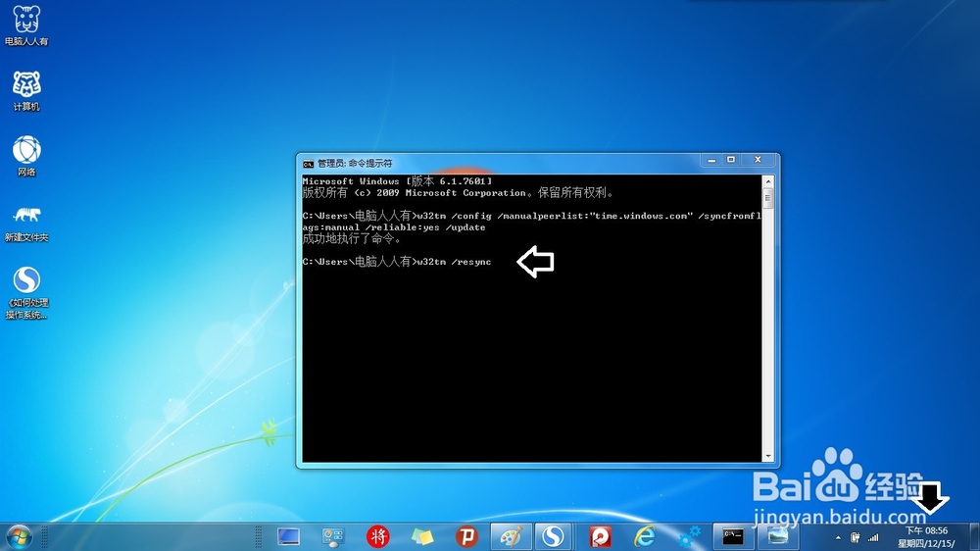Image resolution: width=980 pixels, height=551 pixels.
Task: Minimize the command prompt window
Action: 711,160
